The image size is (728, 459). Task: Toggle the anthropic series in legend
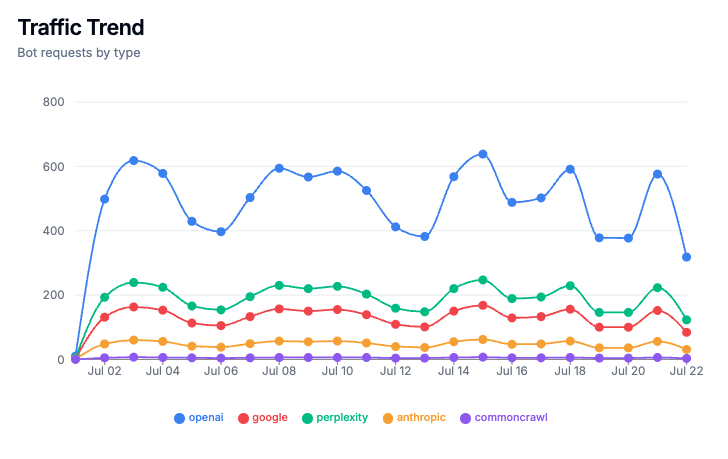point(414,418)
